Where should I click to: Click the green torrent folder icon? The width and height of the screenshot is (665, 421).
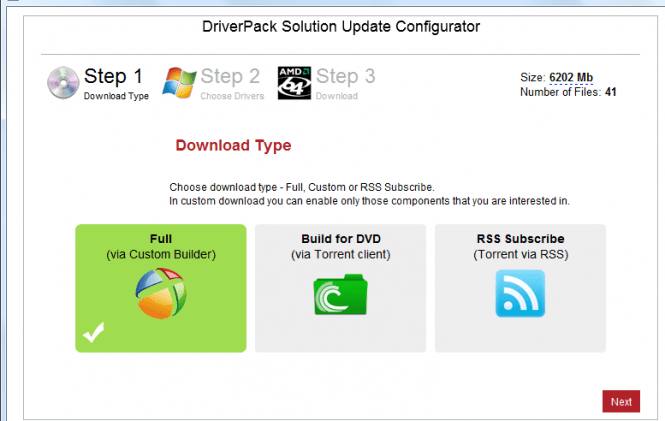point(341,294)
